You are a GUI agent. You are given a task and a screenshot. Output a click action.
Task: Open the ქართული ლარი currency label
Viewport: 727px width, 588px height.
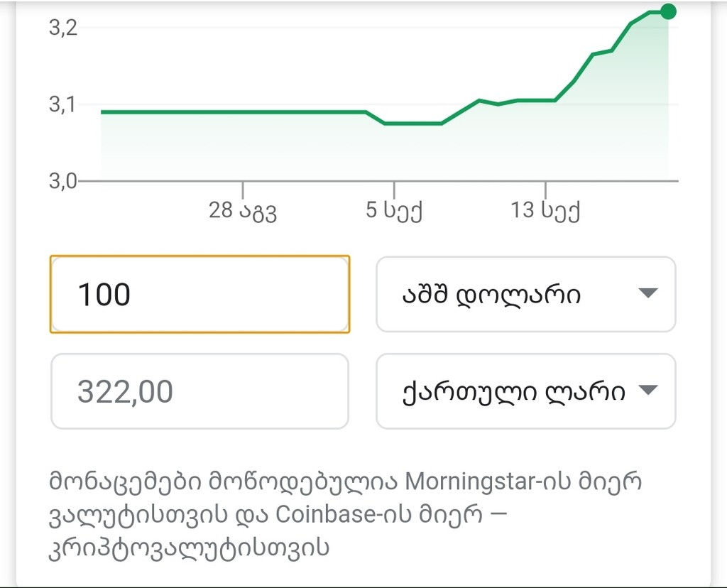point(503,391)
